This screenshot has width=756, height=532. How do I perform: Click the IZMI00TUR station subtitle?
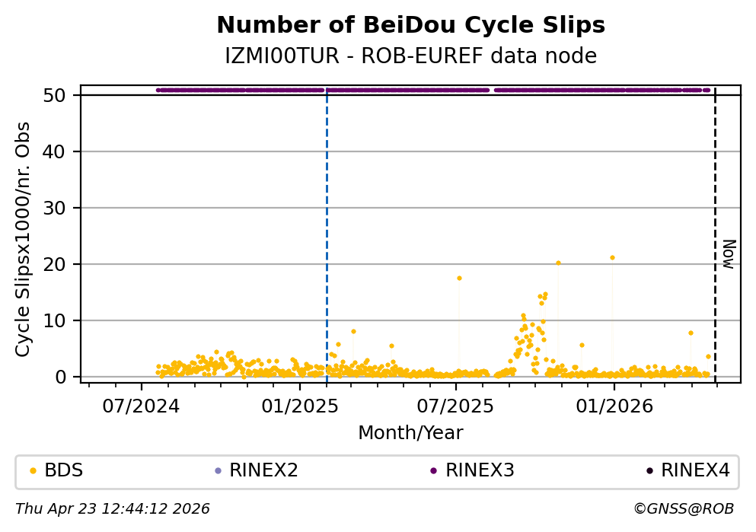pos(410,56)
